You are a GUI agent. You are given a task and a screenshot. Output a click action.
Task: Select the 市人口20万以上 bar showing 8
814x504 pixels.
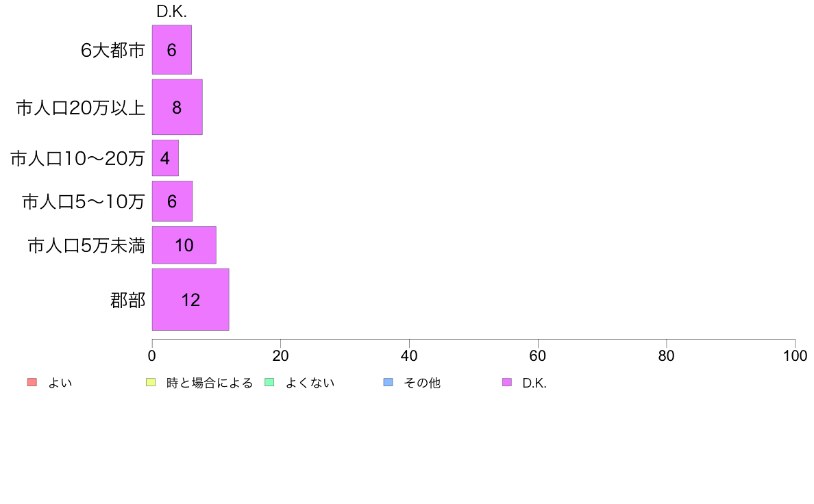177,107
